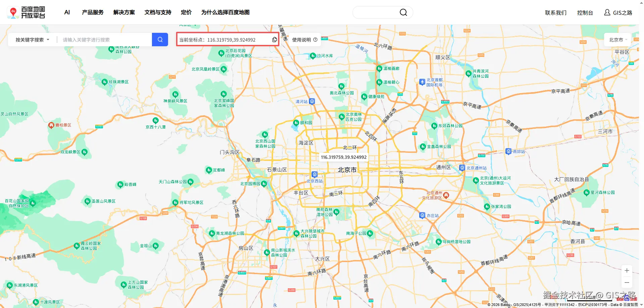Click the GIS之路 user avatar icon
The height and width of the screenshot is (308, 644).
click(607, 12)
